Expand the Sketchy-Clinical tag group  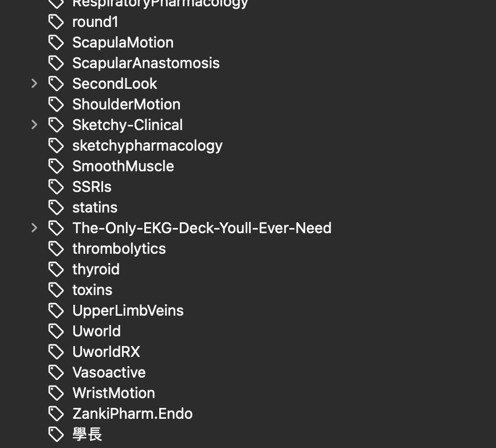pos(34,125)
